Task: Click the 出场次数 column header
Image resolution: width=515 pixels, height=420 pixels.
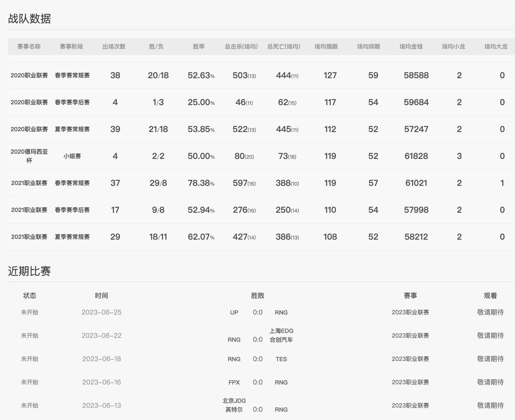Action: click(x=114, y=47)
